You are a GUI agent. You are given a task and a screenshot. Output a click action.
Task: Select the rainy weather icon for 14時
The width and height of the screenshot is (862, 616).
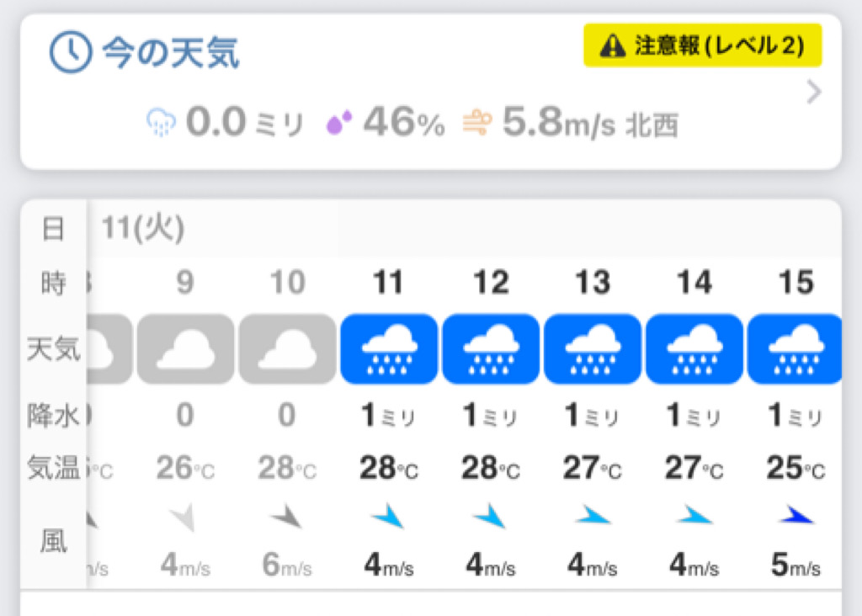point(694,349)
